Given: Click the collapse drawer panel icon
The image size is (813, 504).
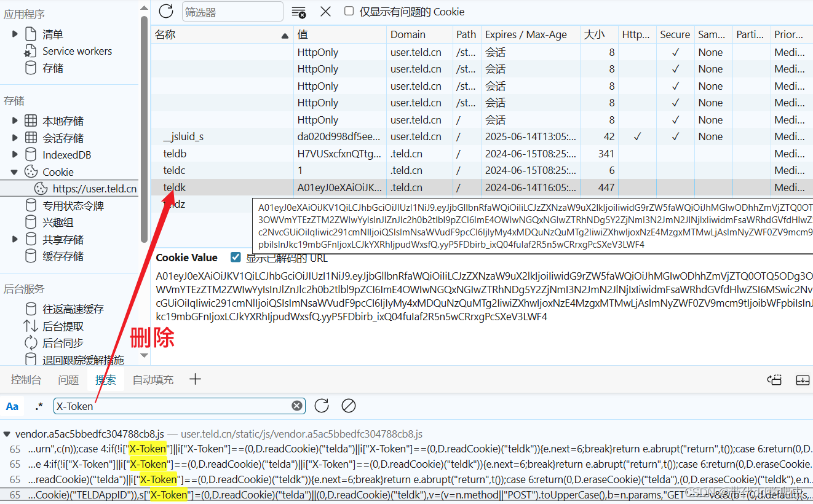Looking at the screenshot, I should click(803, 380).
